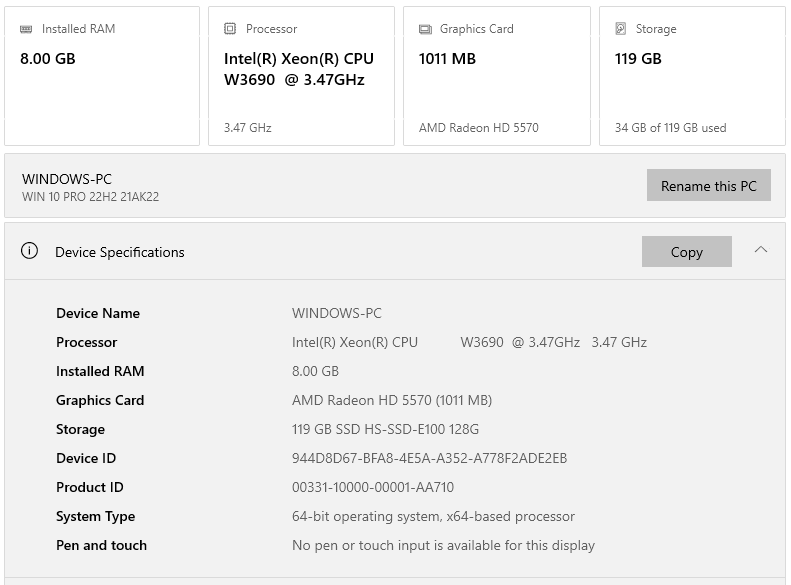Click the Device ID value text
The width and height of the screenshot is (791, 585).
coord(429,458)
